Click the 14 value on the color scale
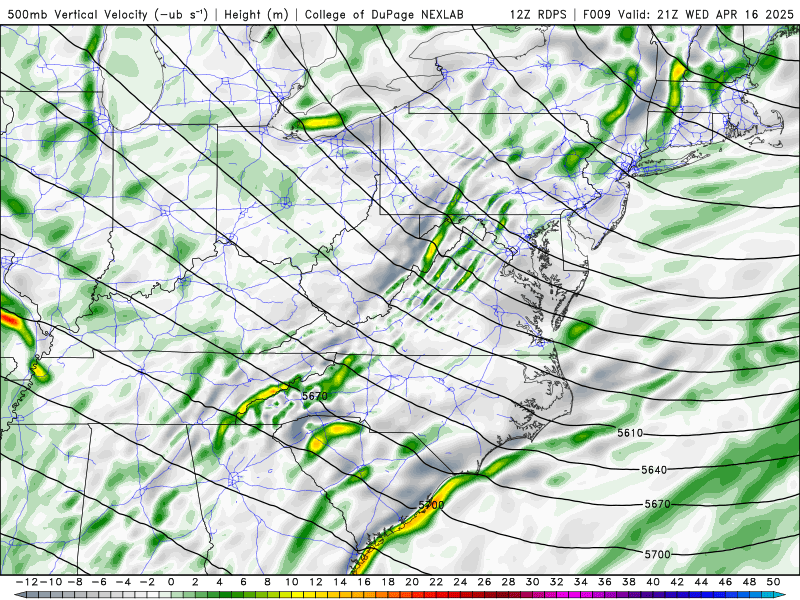800x600 pixels. point(340,582)
